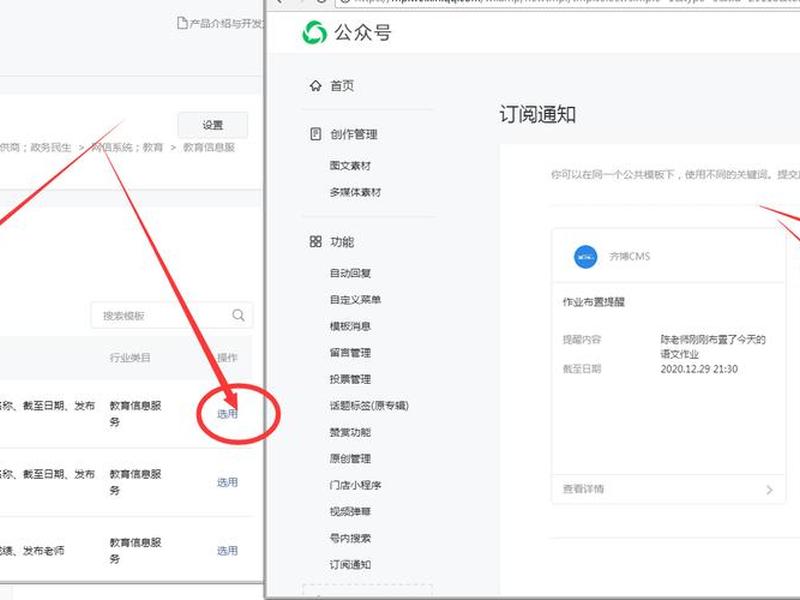Click the 齐博CMS account name
Image resolution: width=800 pixels, height=600 pixels.
tap(630, 256)
